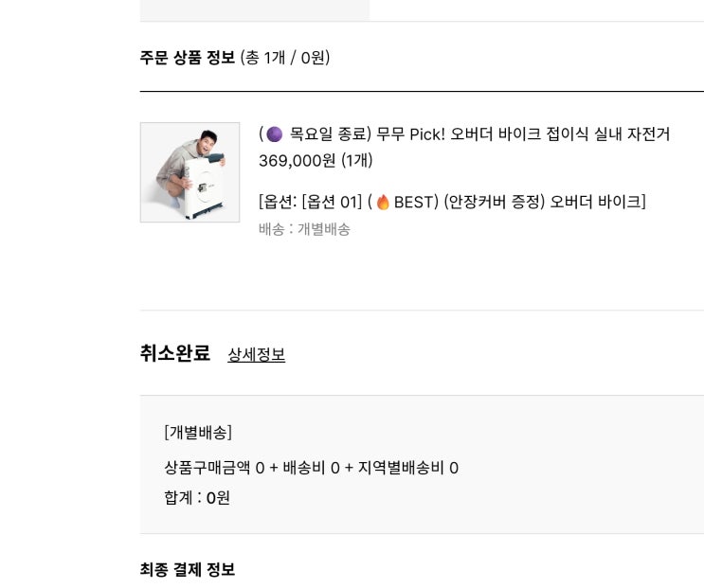
Task: Click the 상품구매금액 0 amount text
Action: (x=214, y=468)
